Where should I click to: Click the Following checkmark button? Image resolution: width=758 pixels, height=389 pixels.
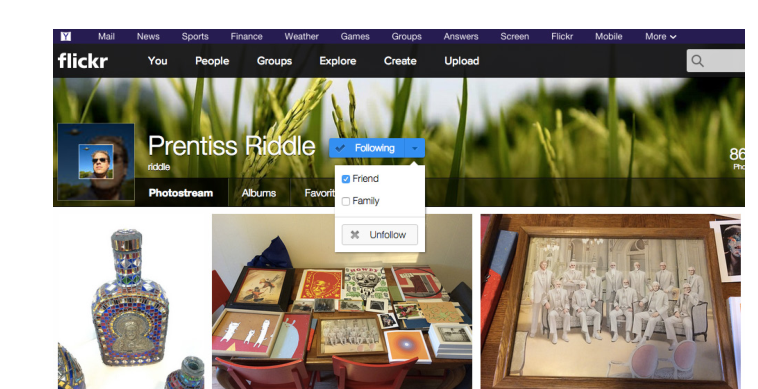367,148
